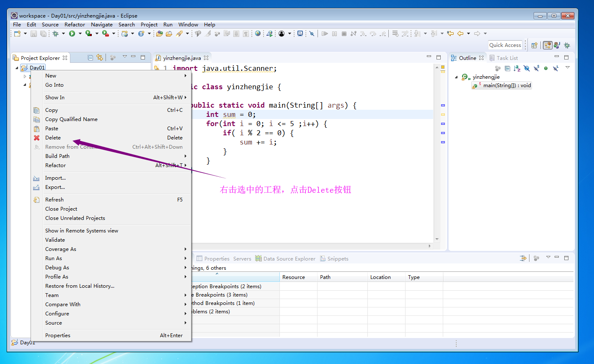Click the Open Perspective icon
Viewport: 594px width, 364px height.
click(x=534, y=45)
